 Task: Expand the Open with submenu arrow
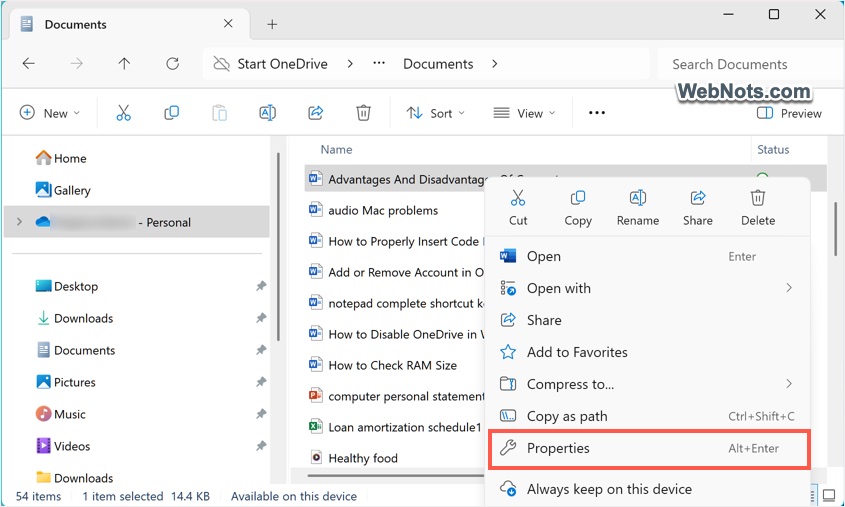788,288
